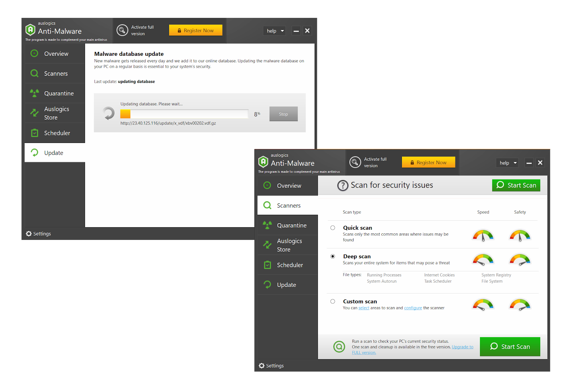
Task: Click the Auslogics Anti-Malware shield logo
Action: pyautogui.click(x=263, y=162)
